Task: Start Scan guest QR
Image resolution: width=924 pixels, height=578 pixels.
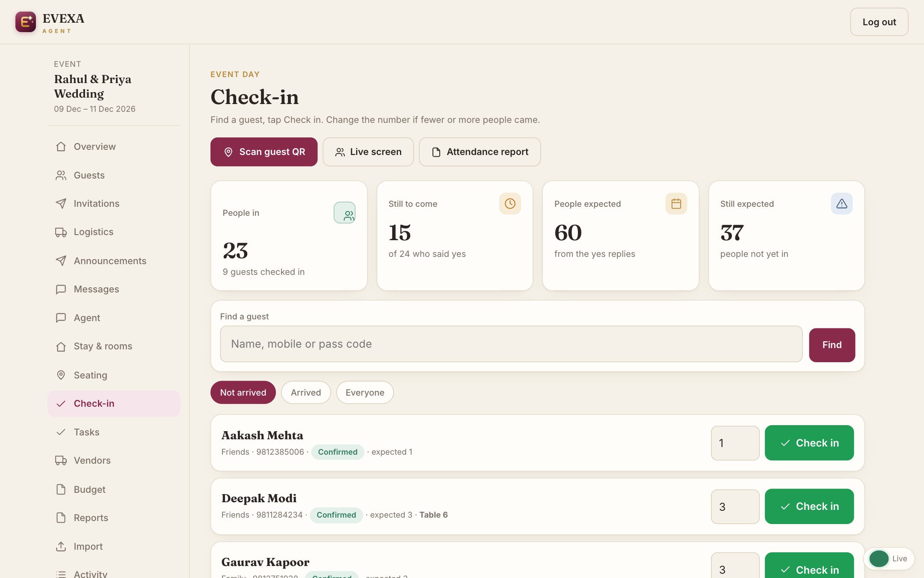Action: [x=264, y=152]
